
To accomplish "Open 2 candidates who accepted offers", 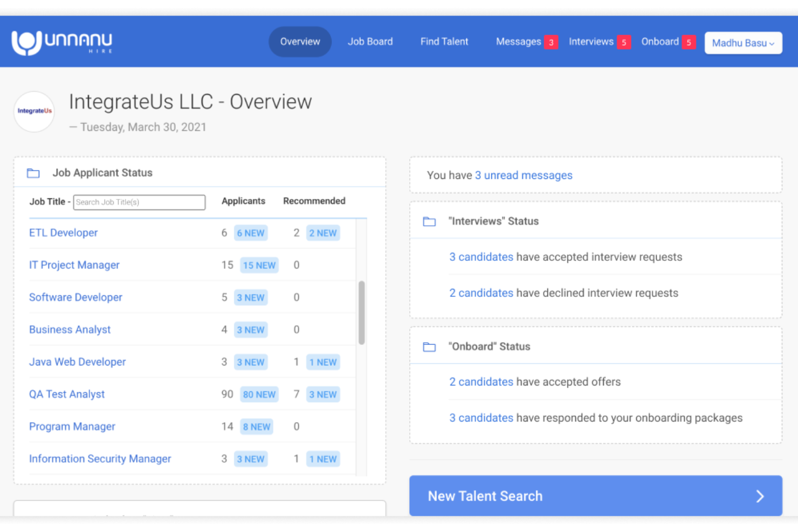I will (481, 382).
